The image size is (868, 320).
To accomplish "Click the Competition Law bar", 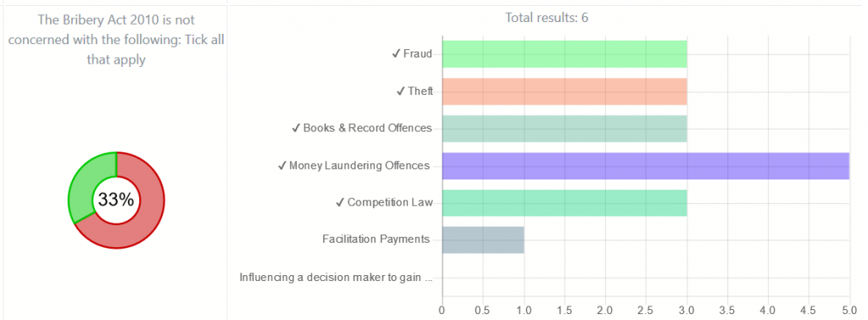I will [x=565, y=203].
